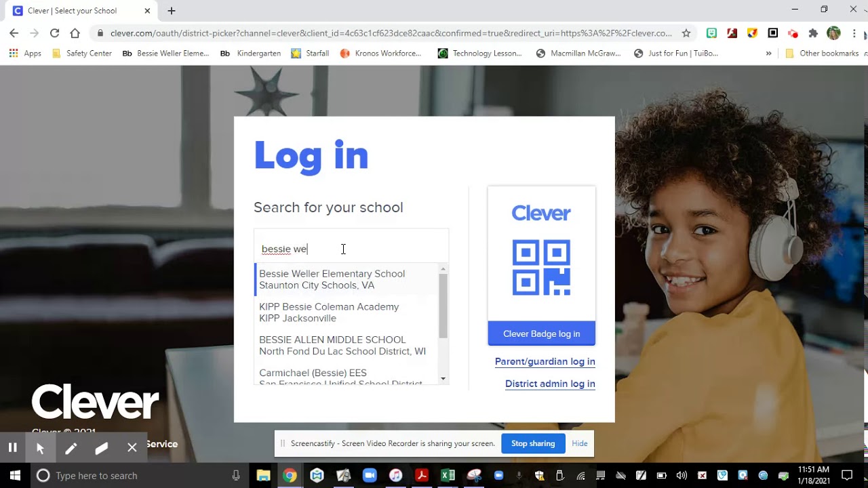Click the Stop sharing button

coord(533,443)
